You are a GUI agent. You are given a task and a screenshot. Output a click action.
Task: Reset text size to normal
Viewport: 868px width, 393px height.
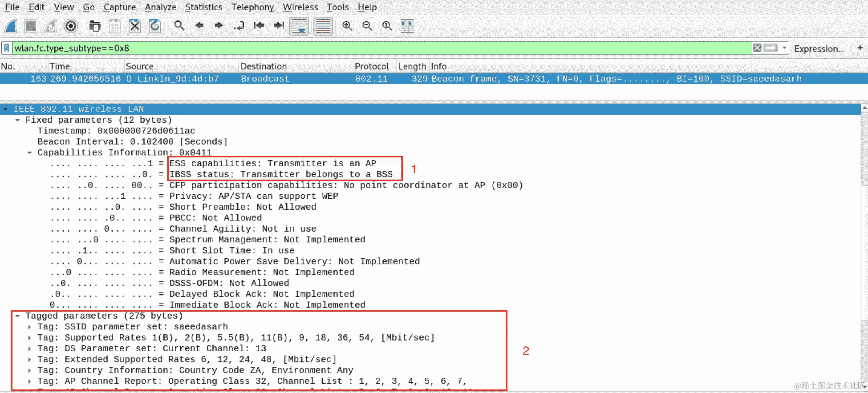[x=387, y=26]
